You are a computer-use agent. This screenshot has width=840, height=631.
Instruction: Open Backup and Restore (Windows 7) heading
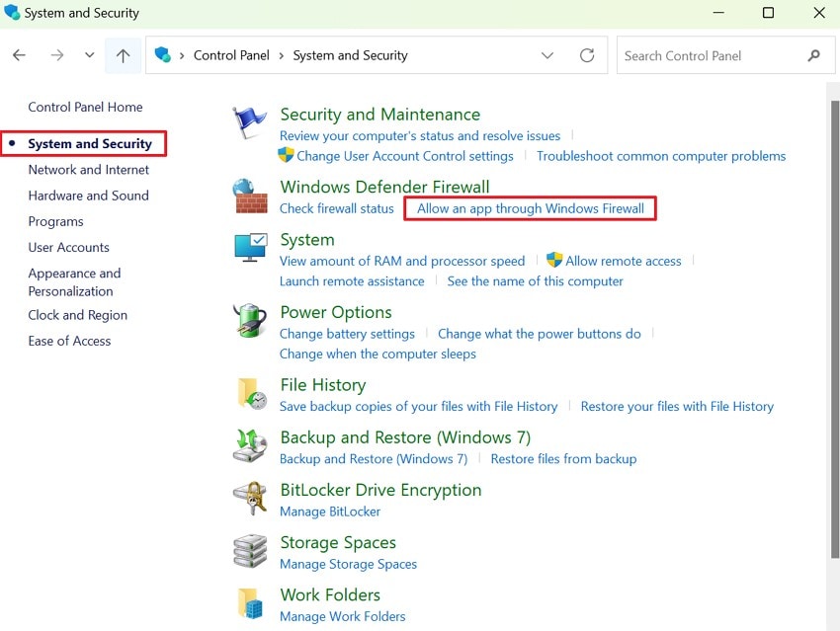click(405, 437)
